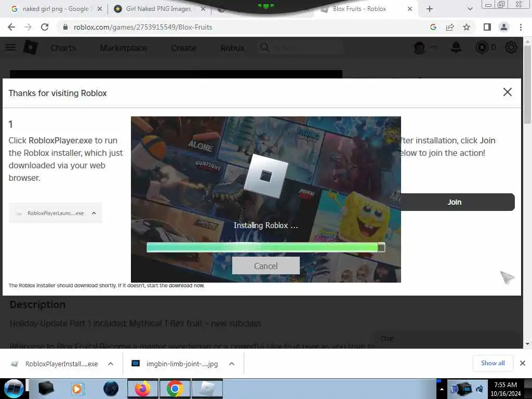Expand options for RobloxPlayerInstall....exe download
Image resolution: width=532 pixels, height=399 pixels.
(111, 364)
